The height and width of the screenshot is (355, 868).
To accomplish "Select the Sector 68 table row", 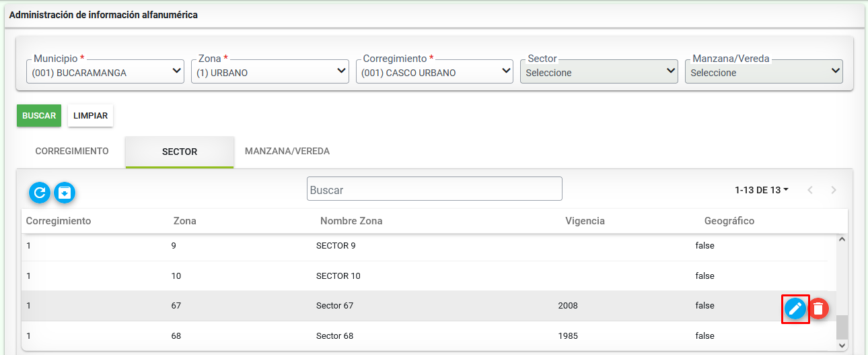I will pos(428,335).
